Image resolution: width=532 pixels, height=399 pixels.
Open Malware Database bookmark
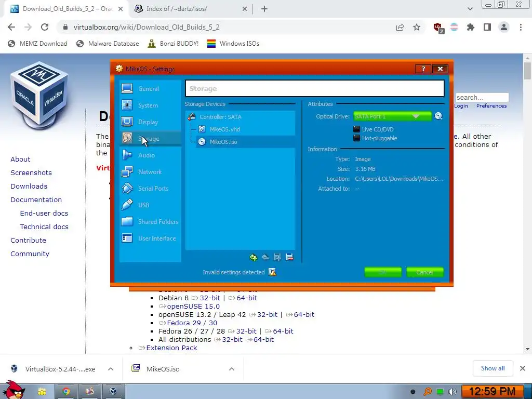[x=108, y=44]
